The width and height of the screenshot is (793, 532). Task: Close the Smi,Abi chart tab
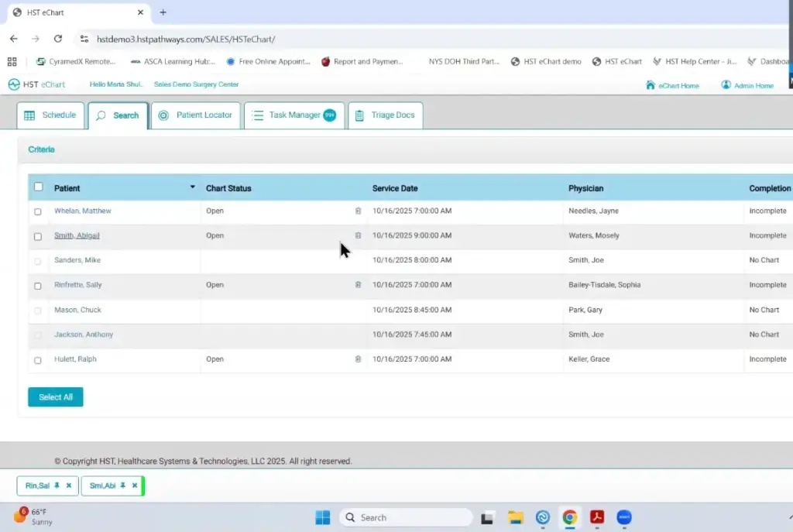pyautogui.click(x=135, y=486)
